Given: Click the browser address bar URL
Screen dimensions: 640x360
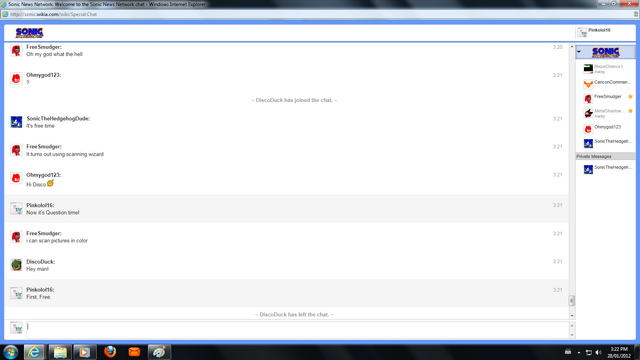Looking at the screenshot, I should (x=53, y=14).
